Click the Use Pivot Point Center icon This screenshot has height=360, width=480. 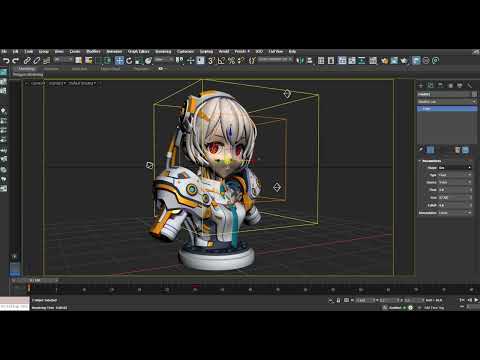tap(179, 60)
